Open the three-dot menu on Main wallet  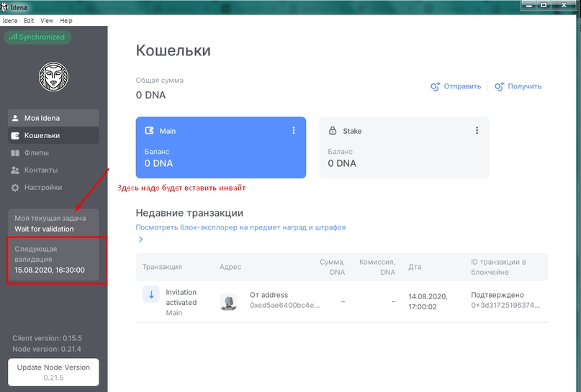click(x=294, y=130)
